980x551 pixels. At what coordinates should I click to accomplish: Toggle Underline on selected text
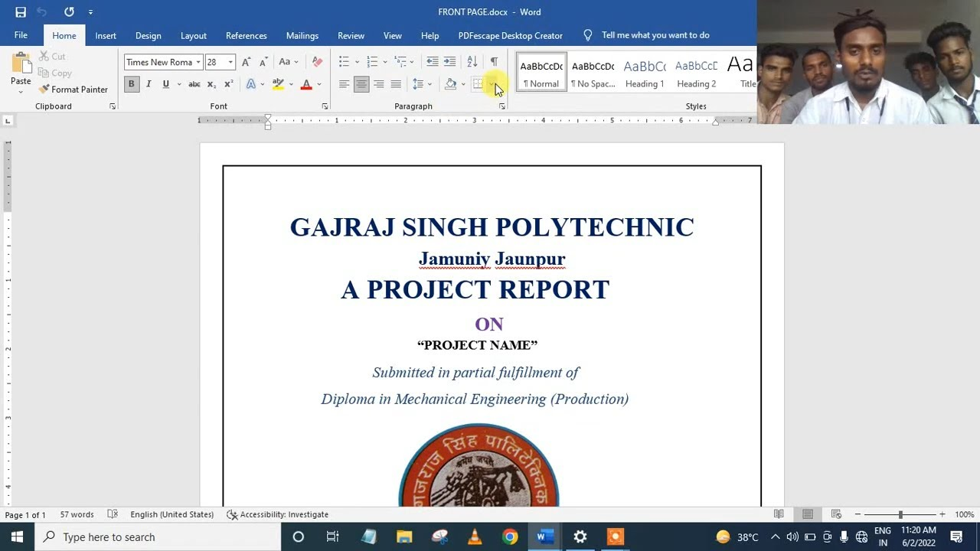(x=165, y=84)
